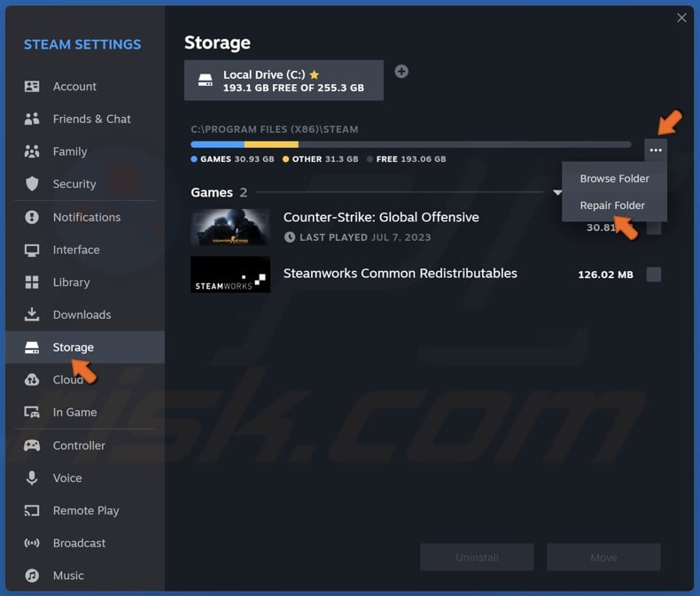Image resolution: width=700 pixels, height=596 pixels.
Task: Click the blue Games storage bar segment
Action: point(217,144)
